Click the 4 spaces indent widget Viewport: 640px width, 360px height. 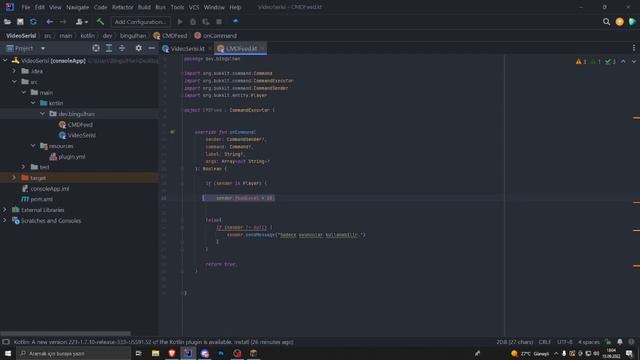(589, 342)
